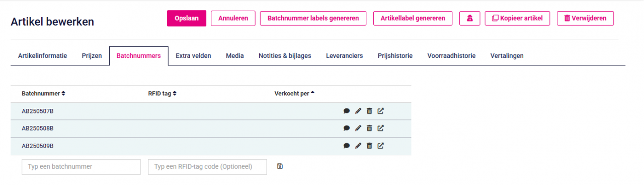
Task: Click the weight icon button in header
Action: [470, 18]
